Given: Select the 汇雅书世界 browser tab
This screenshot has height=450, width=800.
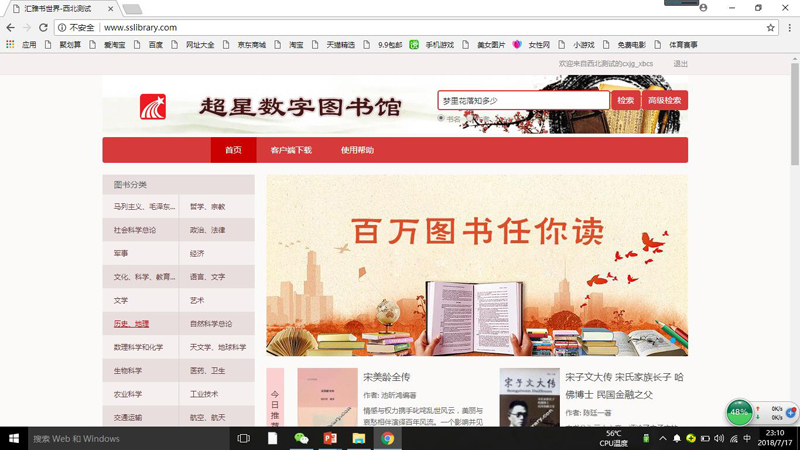Looking at the screenshot, I should (60, 9).
